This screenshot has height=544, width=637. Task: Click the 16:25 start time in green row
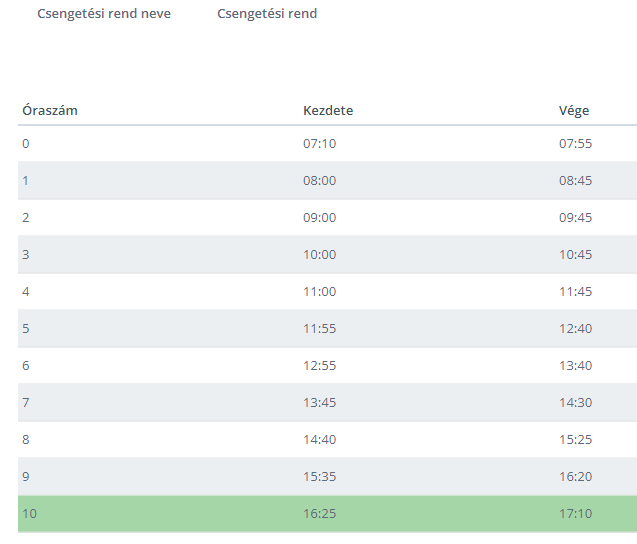click(320, 514)
